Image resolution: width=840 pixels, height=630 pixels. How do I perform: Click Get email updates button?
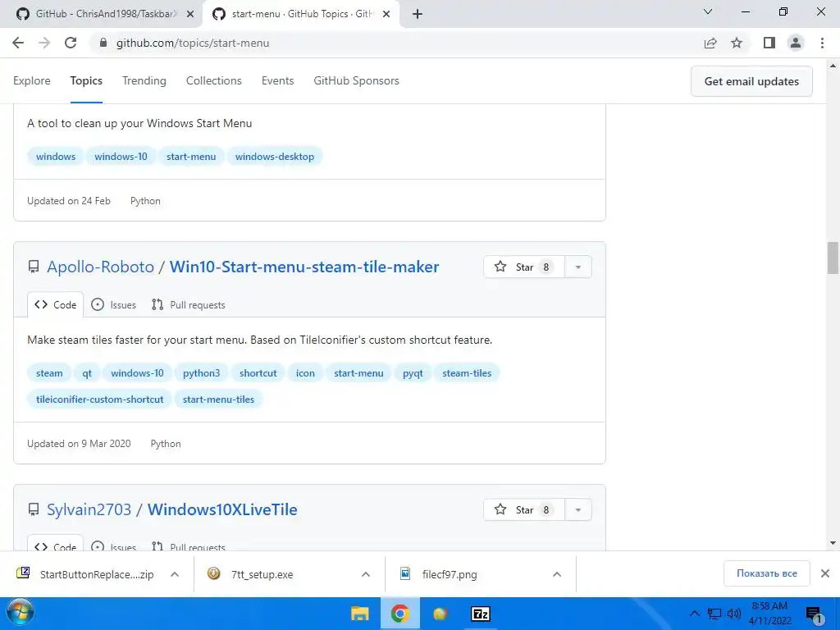pyautogui.click(x=751, y=81)
